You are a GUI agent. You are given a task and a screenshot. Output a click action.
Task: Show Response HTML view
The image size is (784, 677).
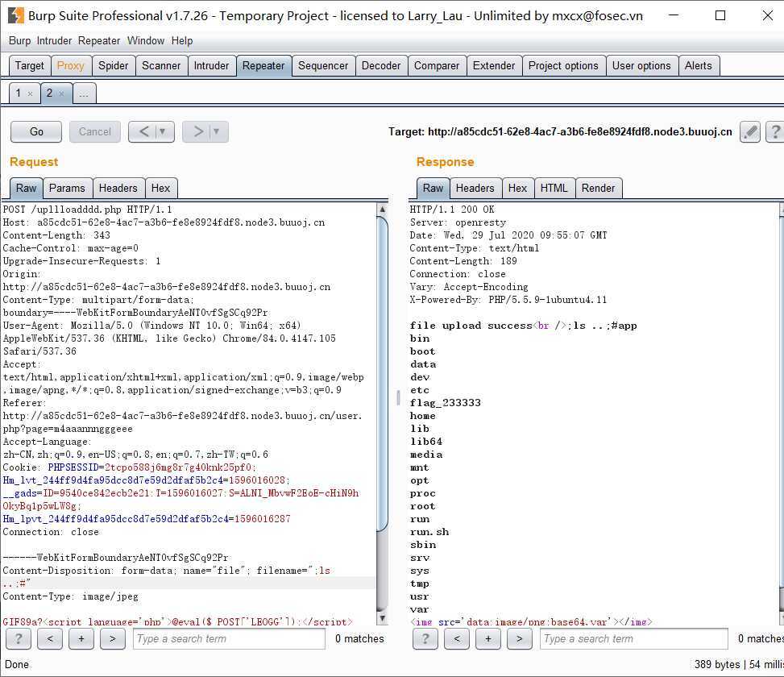(554, 188)
